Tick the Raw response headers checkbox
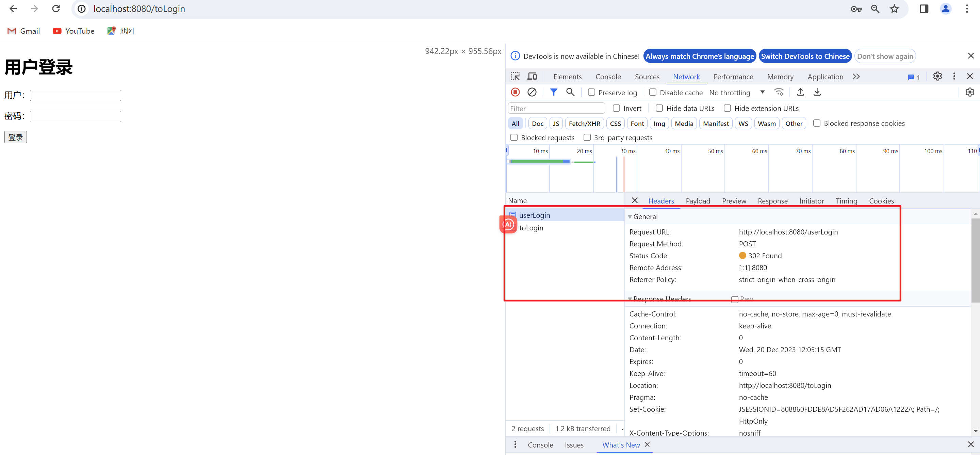This screenshot has width=980, height=455. pyautogui.click(x=735, y=299)
